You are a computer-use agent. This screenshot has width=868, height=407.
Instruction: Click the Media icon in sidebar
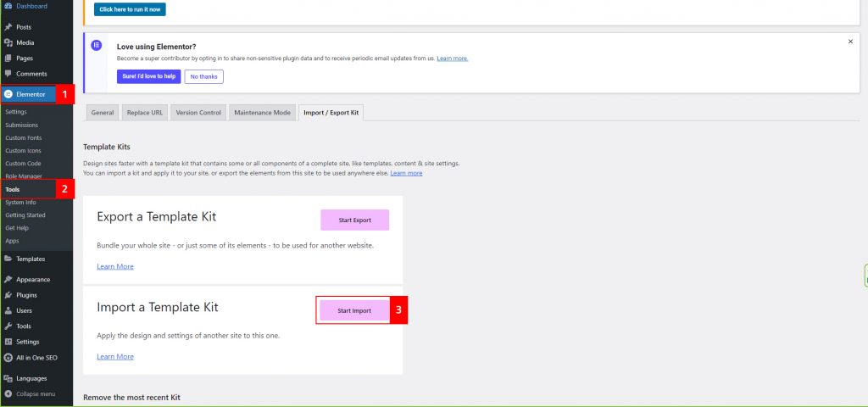(x=8, y=42)
